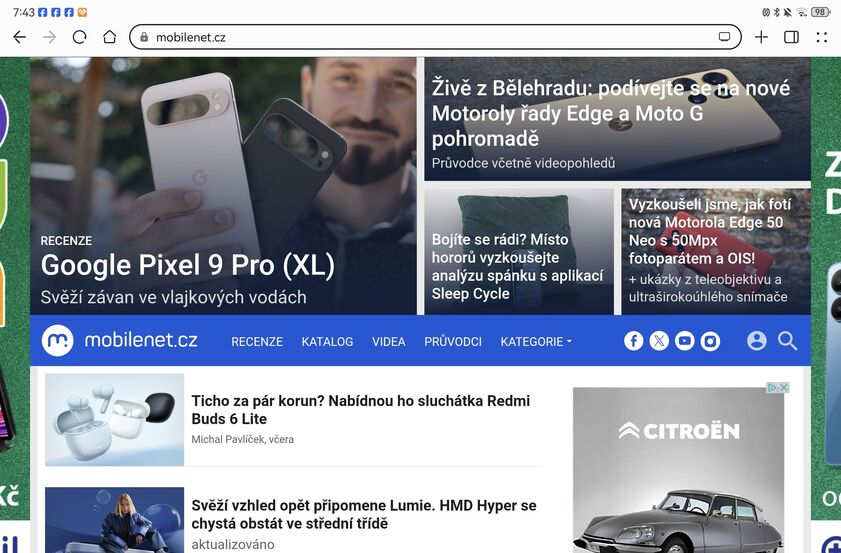Click the user account icon
Image resolution: width=841 pixels, height=553 pixels.
pos(756,341)
